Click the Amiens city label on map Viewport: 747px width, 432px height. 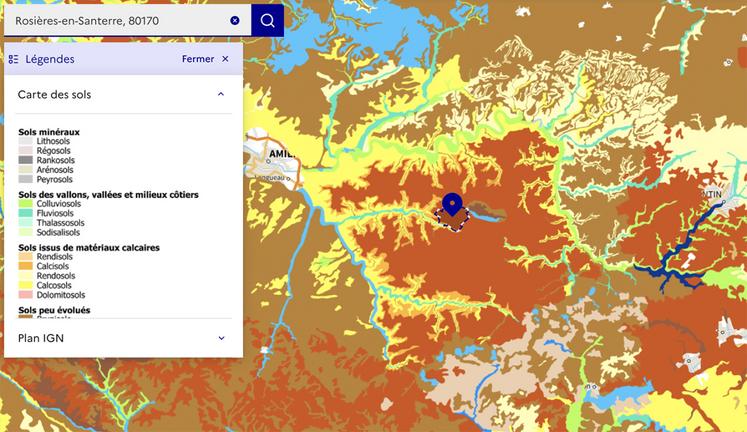pyautogui.click(x=281, y=154)
